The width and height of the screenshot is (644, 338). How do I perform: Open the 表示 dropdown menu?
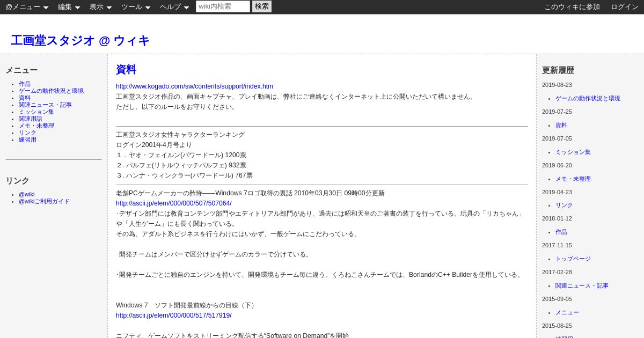click(x=101, y=7)
